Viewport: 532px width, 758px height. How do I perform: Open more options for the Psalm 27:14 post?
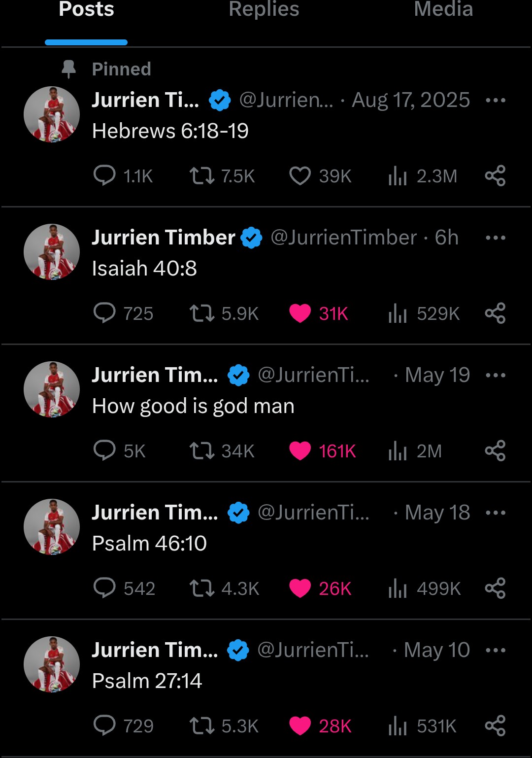point(496,650)
